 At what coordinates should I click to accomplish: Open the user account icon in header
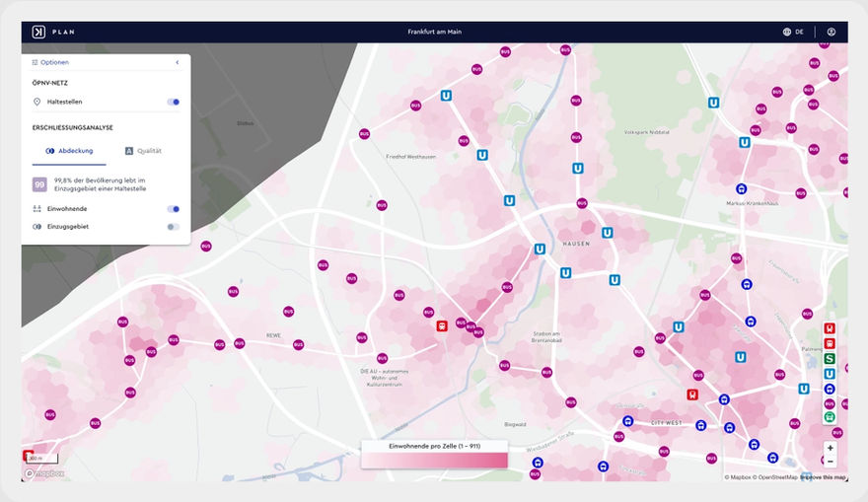click(x=831, y=33)
